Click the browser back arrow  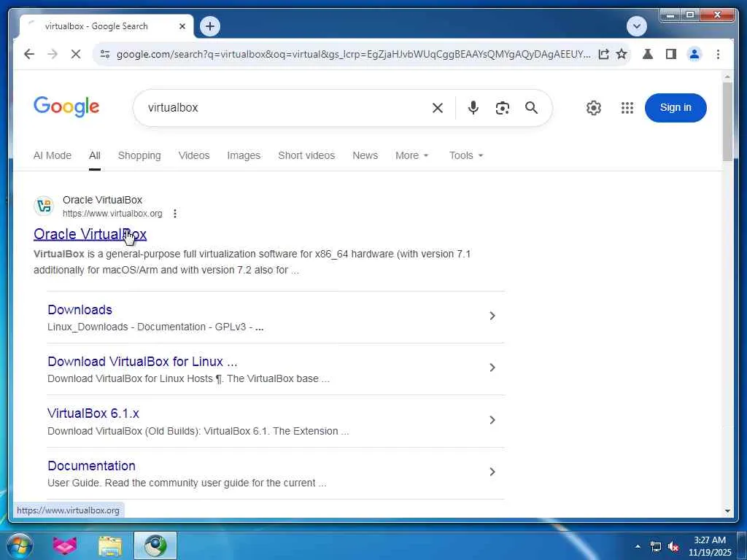tap(29, 54)
